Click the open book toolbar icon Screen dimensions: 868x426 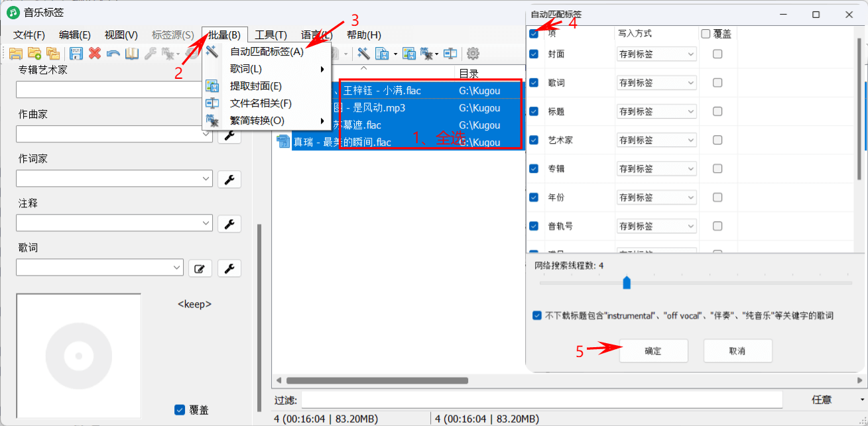pos(132,53)
